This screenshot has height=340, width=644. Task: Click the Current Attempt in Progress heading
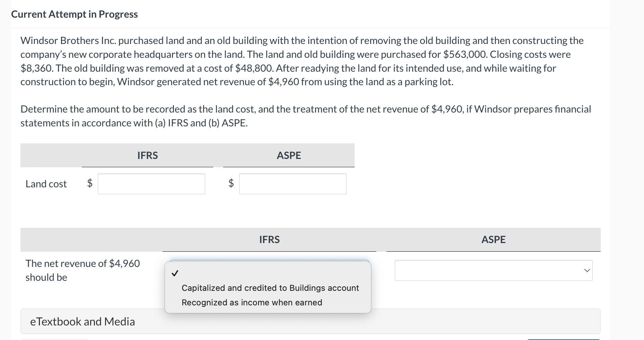74,14
